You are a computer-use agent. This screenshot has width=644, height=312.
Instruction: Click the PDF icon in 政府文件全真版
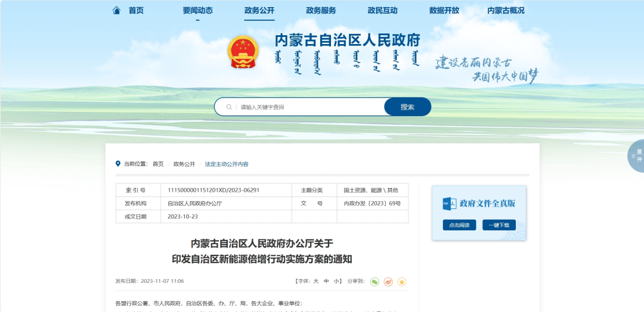450,204
